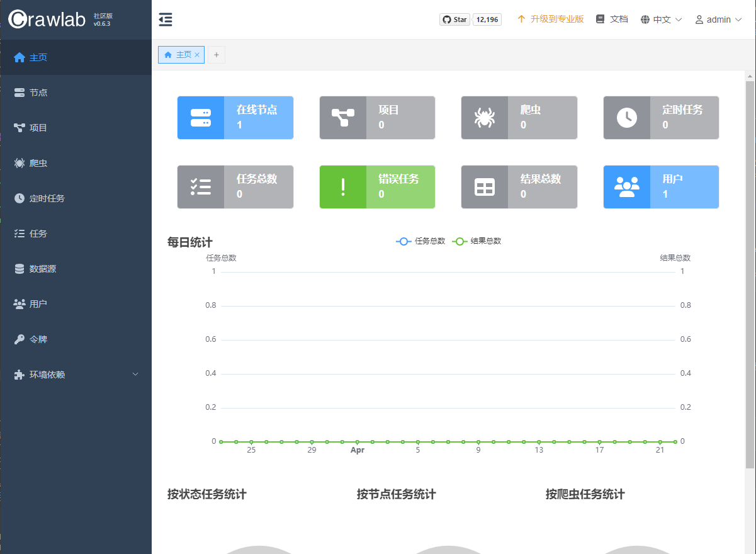The width and height of the screenshot is (756, 554).
Task: Click the server icon on 在线节点 card
Action: [x=201, y=118]
